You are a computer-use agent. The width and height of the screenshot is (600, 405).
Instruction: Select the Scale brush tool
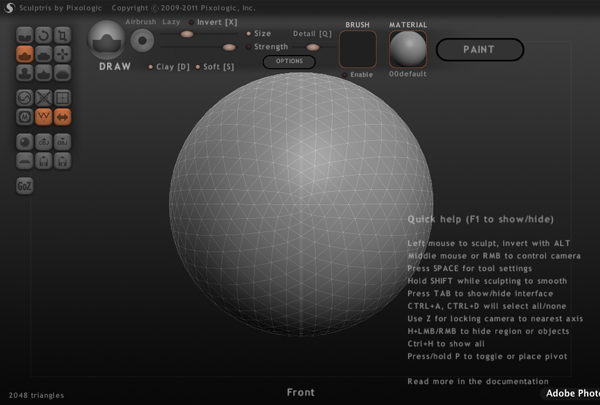[x=62, y=34]
